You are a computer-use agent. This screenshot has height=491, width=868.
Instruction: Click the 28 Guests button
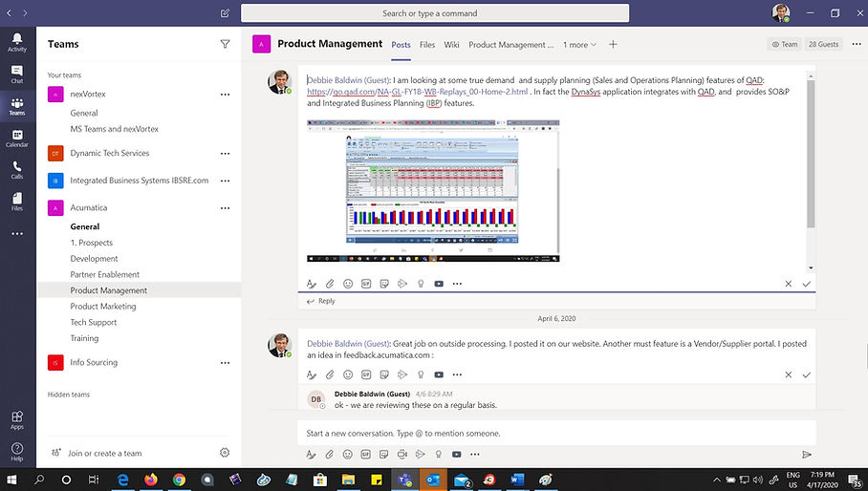823,44
